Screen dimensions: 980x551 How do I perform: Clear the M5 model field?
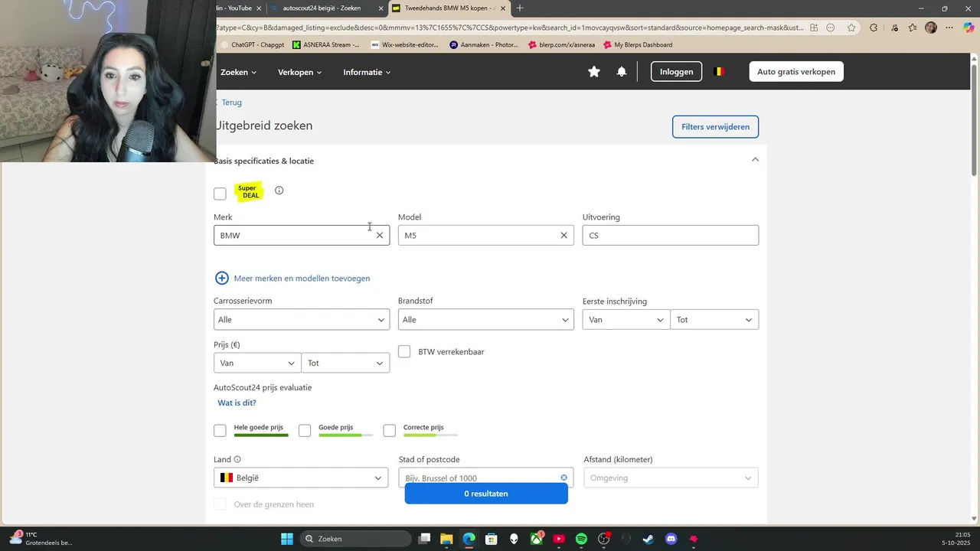click(x=563, y=235)
